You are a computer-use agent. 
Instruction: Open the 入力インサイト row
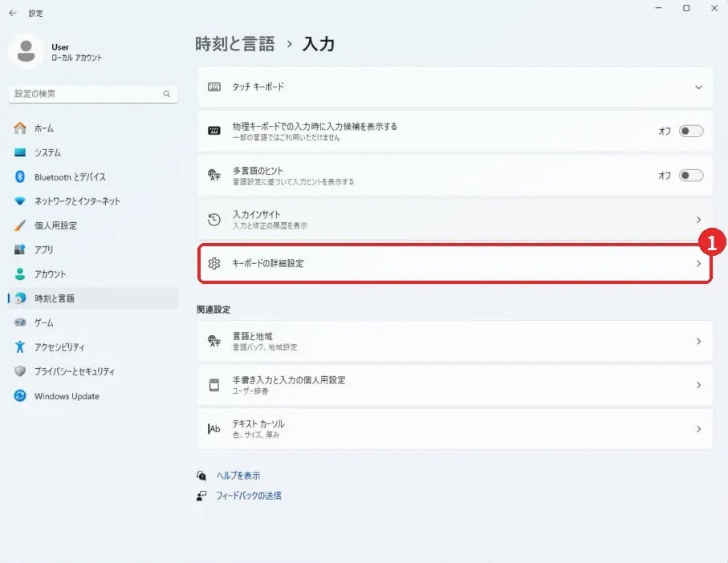[454, 220]
